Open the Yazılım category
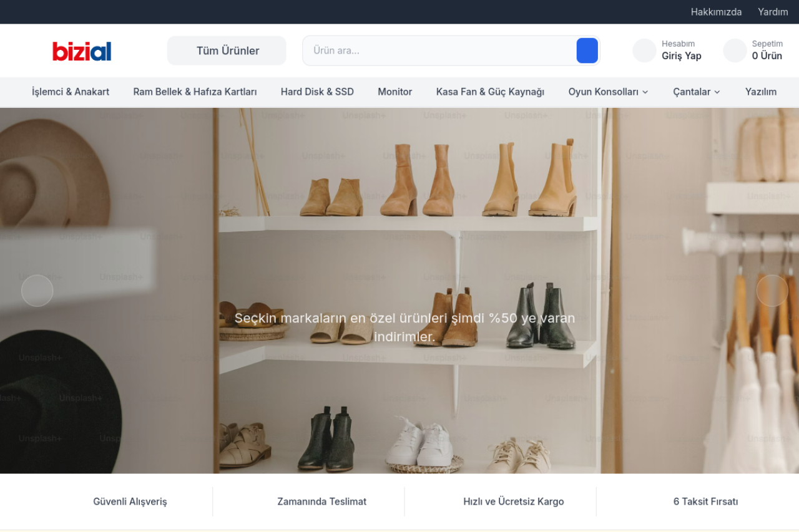 click(x=760, y=92)
